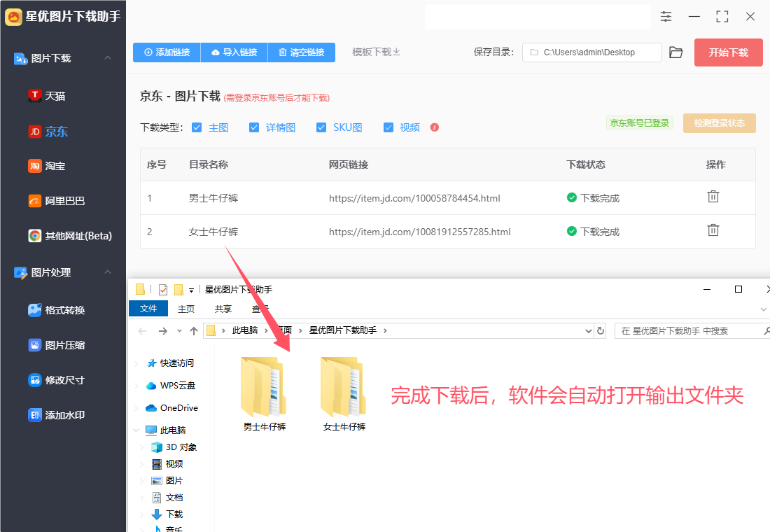Image resolution: width=770 pixels, height=532 pixels.
Task: Open the 主页 ribbon tab
Action: click(186, 309)
